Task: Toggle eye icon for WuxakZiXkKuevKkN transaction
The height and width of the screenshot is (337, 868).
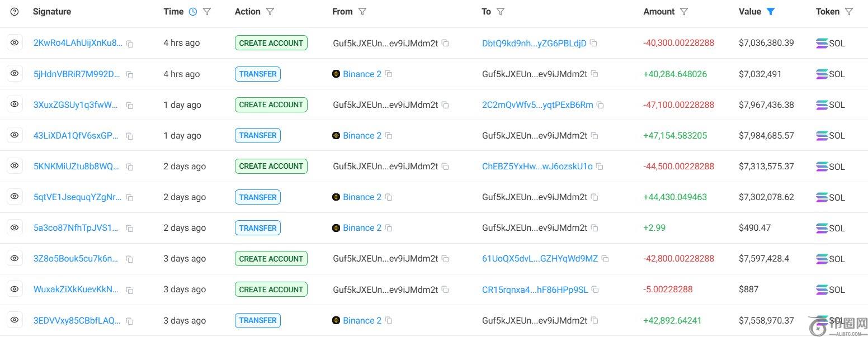Action: coord(15,289)
